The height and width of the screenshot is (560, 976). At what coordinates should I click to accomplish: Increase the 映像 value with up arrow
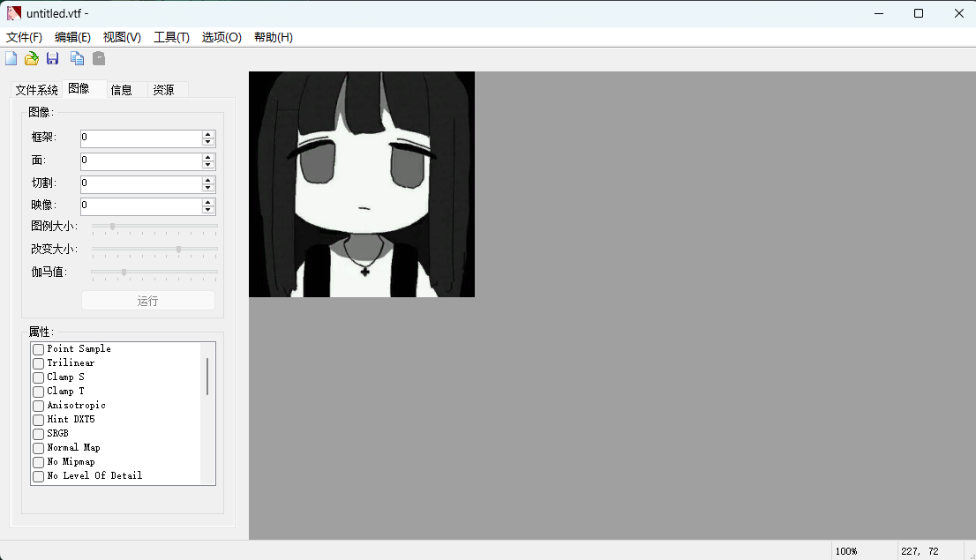[208, 202]
